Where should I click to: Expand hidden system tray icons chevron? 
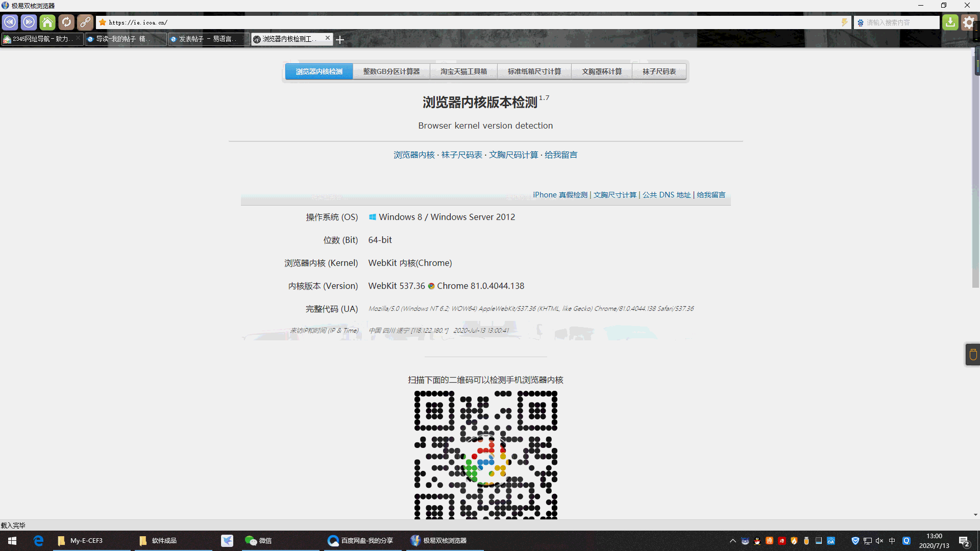[732, 541]
